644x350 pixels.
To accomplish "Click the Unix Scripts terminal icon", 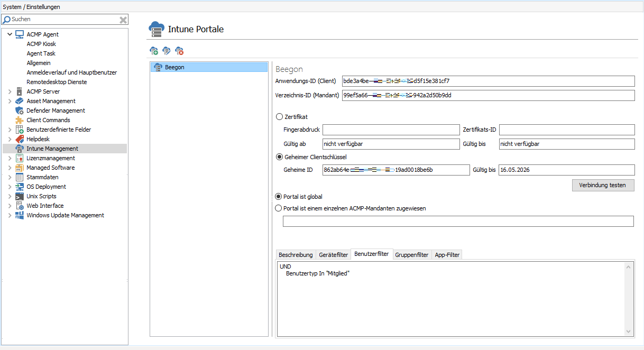I will (20, 196).
